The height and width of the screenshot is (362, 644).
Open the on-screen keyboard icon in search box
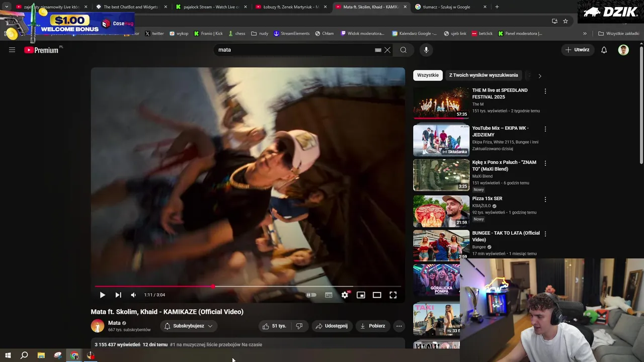(378, 50)
